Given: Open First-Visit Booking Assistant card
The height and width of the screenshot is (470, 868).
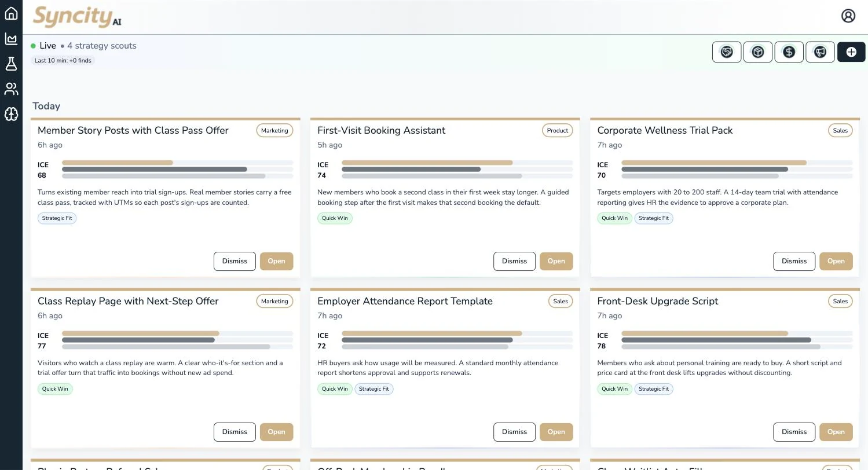Looking at the screenshot, I should [x=556, y=261].
